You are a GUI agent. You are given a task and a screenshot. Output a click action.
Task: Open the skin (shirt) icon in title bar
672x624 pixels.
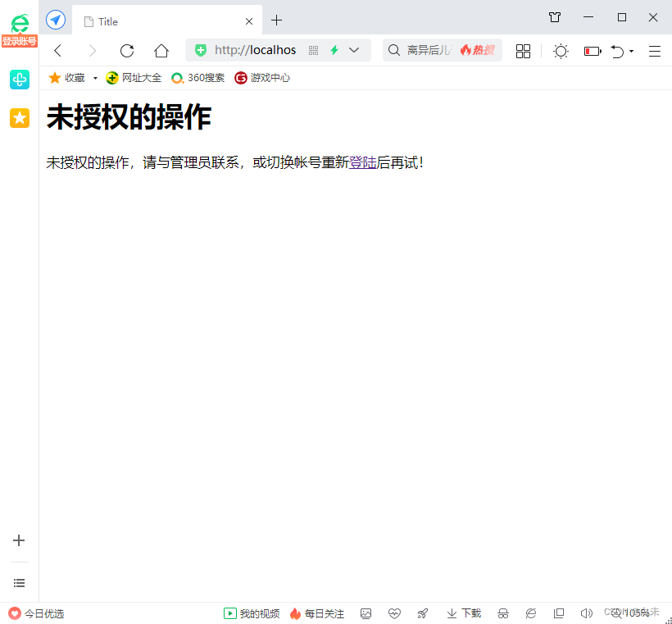click(x=555, y=17)
